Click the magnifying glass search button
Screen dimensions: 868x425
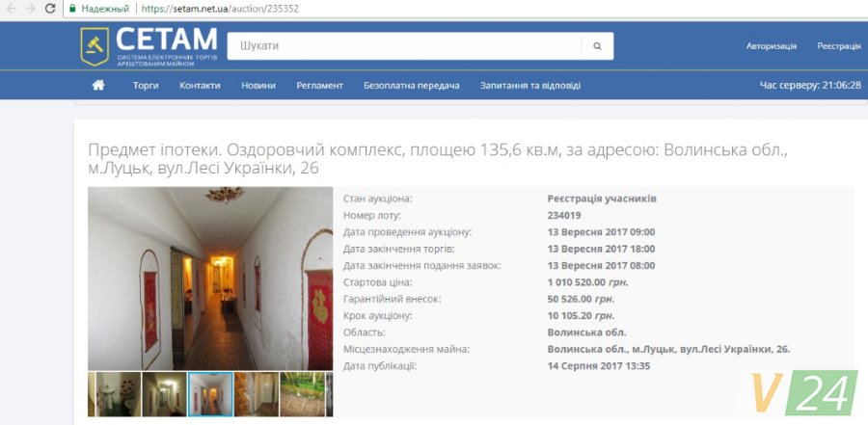coord(597,46)
